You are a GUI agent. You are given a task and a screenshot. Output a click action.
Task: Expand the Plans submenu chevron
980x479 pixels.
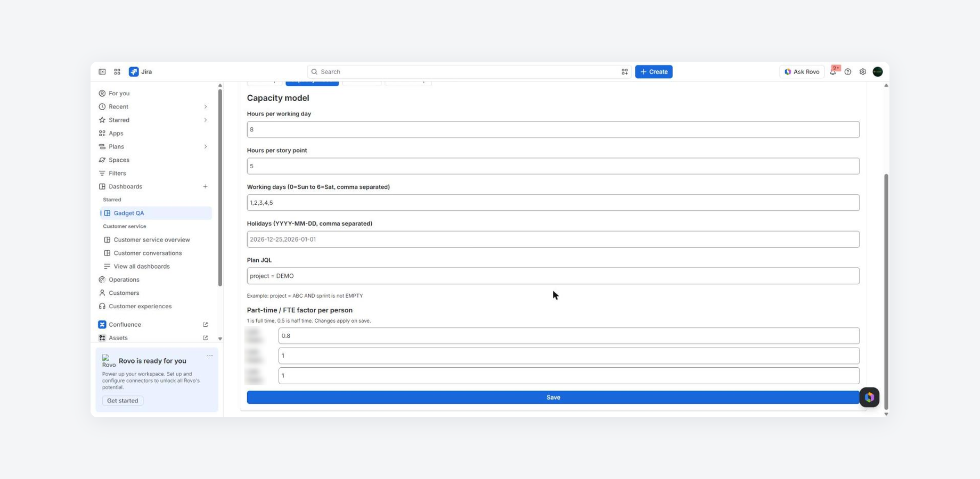pos(205,147)
